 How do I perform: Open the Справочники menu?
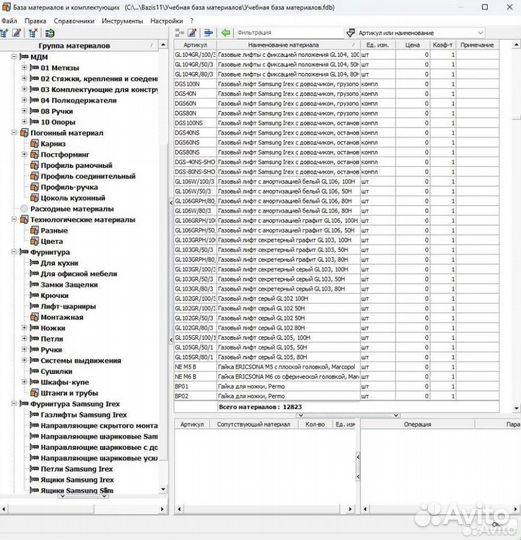coord(74,21)
